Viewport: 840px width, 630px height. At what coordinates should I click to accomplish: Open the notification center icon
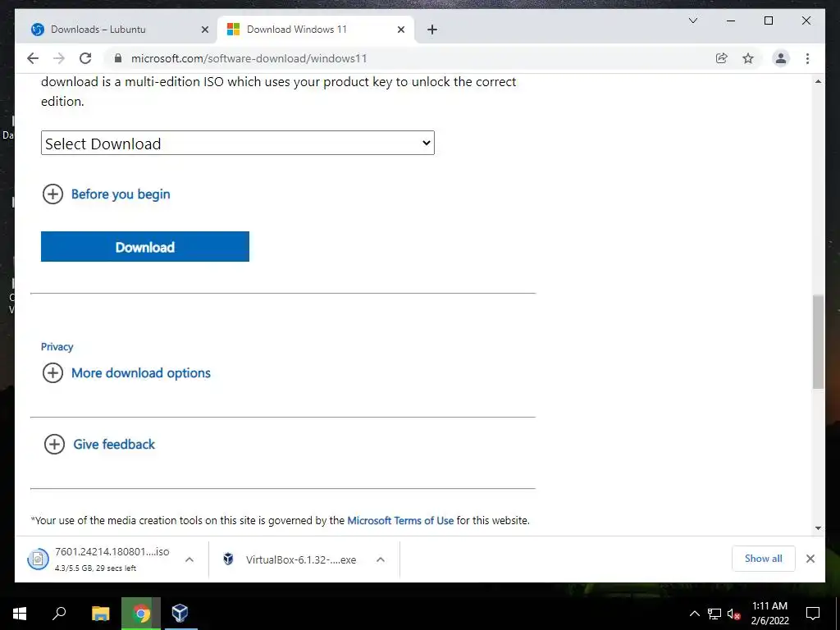[813, 614]
